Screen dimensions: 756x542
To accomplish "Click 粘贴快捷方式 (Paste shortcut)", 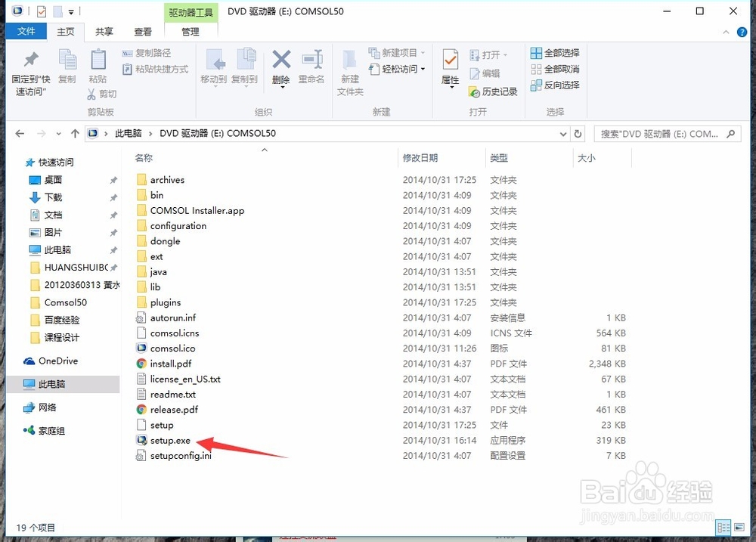I will [x=155, y=69].
